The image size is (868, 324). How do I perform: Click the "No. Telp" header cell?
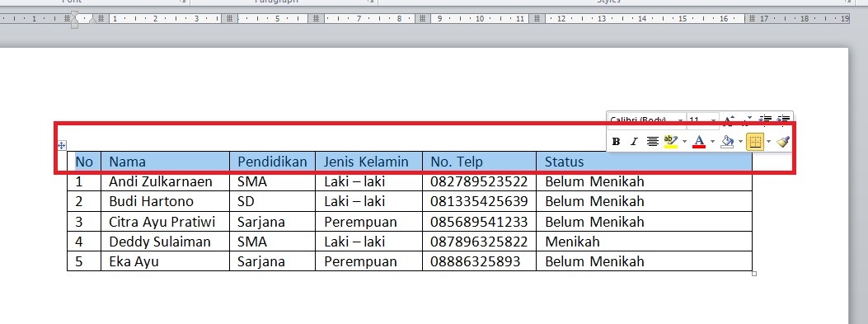(479, 161)
